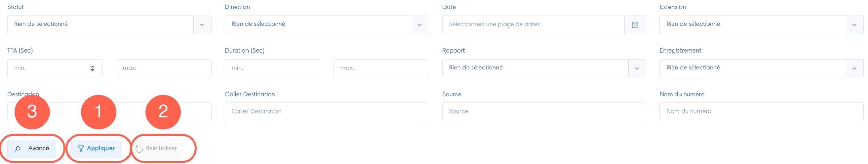Click the circular reset icon beside Réinitialiser
The width and height of the screenshot is (868, 164).
139,148
